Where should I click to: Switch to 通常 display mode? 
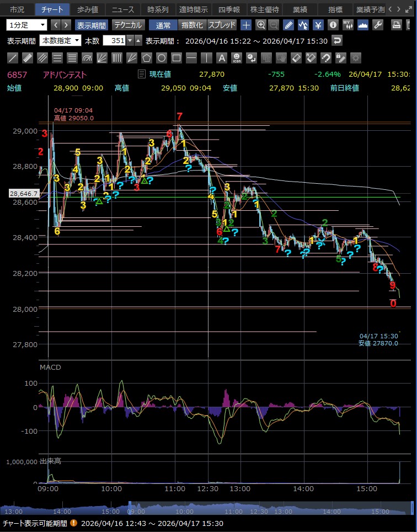(163, 25)
